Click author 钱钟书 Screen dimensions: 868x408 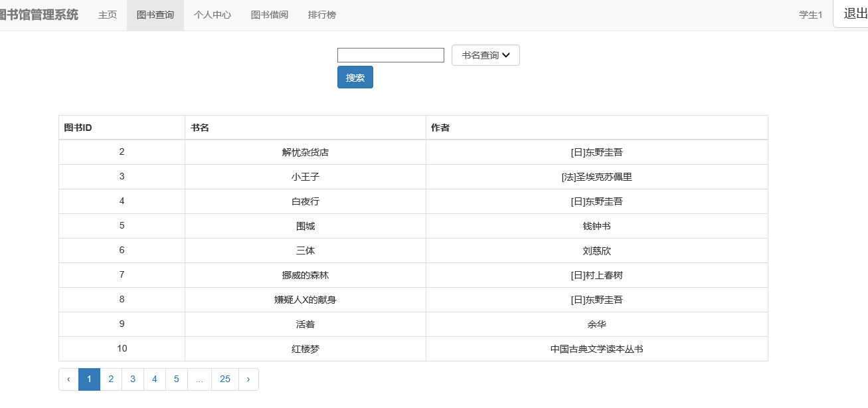point(597,226)
